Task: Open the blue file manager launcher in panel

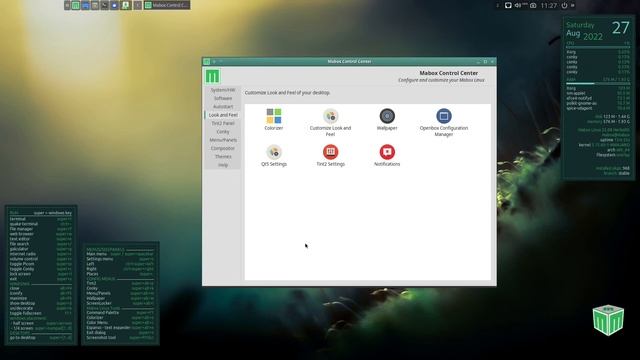Action: (x=85, y=5)
